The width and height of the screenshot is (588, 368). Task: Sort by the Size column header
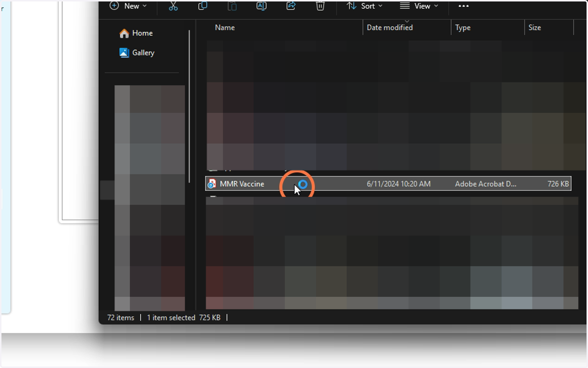click(x=535, y=27)
